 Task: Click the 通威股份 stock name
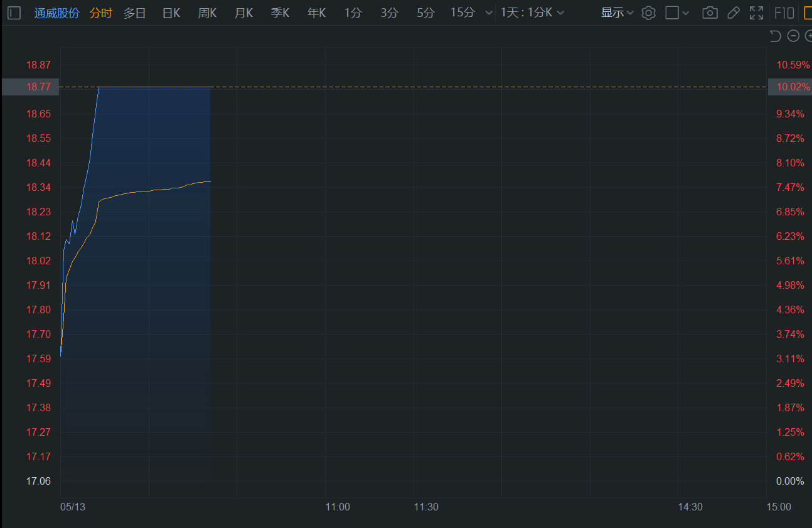[x=56, y=13]
